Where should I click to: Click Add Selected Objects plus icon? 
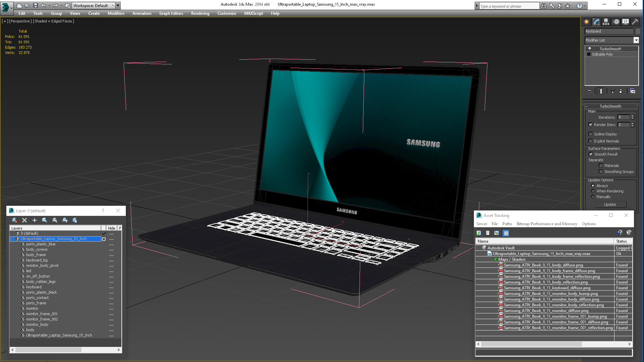point(34,220)
